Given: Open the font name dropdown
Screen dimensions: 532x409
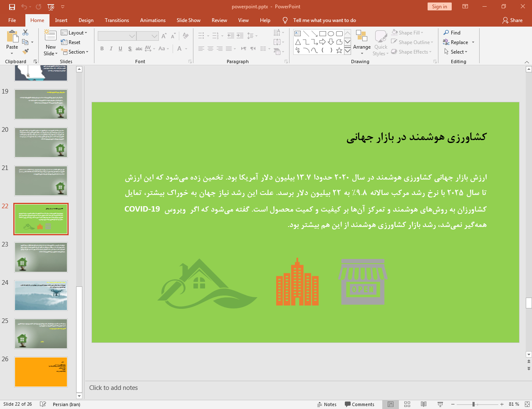Looking at the screenshot, I should click(x=132, y=36).
